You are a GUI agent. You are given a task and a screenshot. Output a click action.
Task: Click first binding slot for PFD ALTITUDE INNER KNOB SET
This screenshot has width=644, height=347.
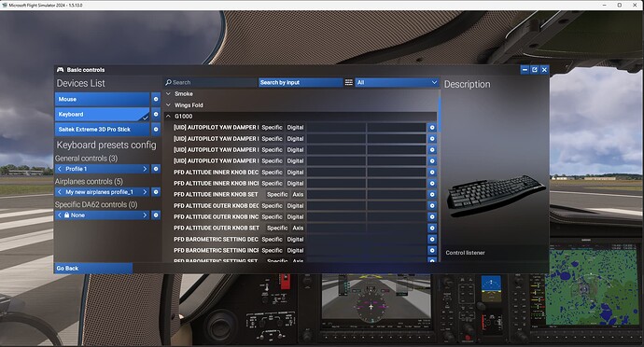click(336, 194)
